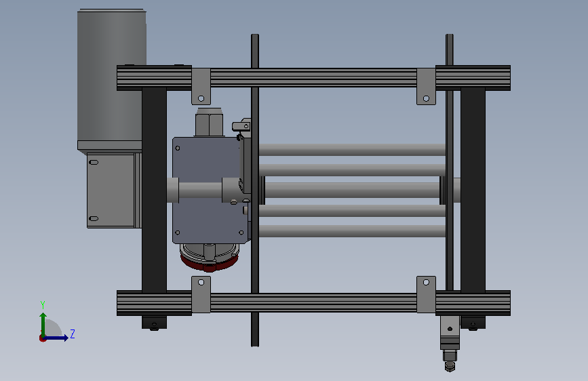Viewport: 588px width, 381px height.
Task: Select the hexagonal fitting above the plate
Action: coord(209,123)
